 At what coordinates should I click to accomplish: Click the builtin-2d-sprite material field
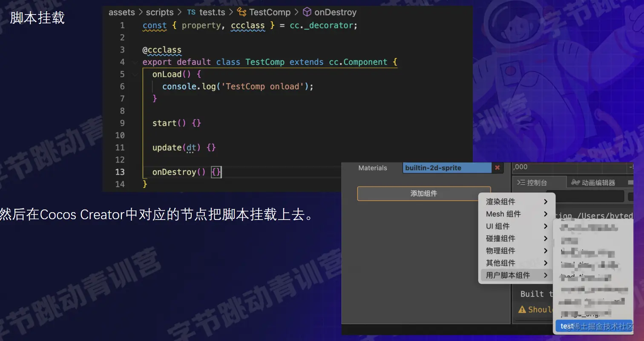point(447,168)
